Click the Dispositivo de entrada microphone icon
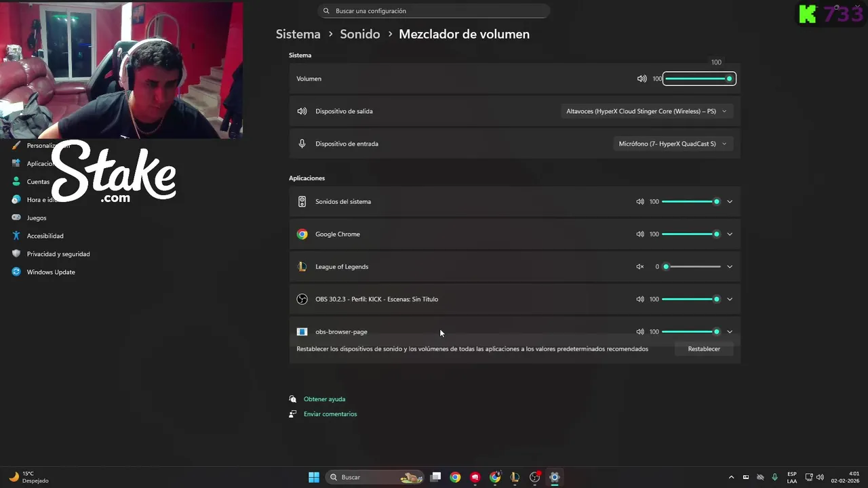 (302, 144)
